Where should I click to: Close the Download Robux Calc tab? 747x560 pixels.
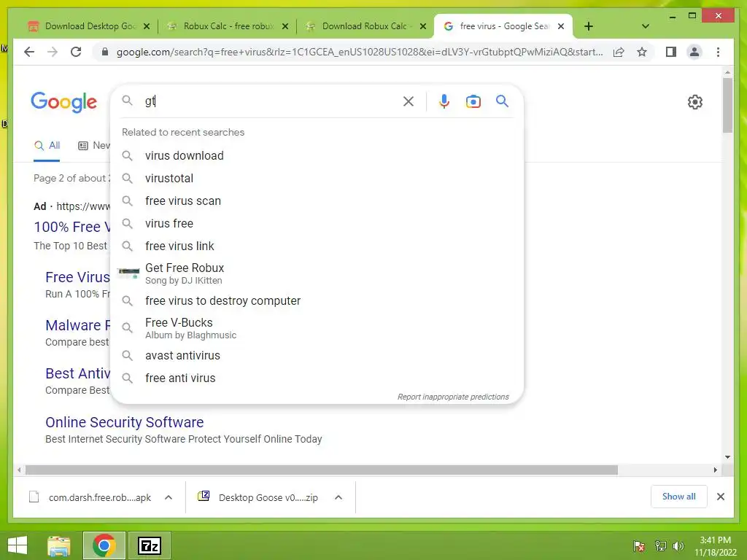(x=422, y=26)
